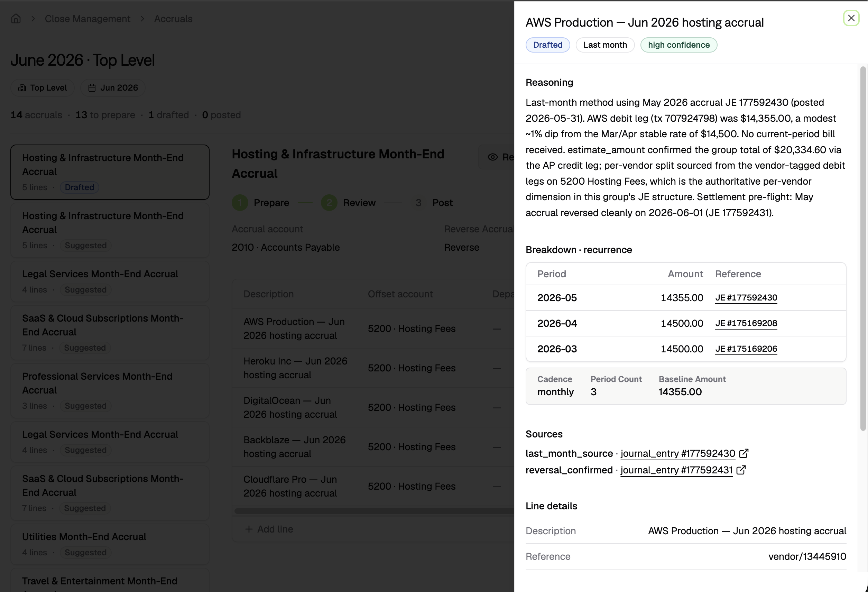868x592 pixels.
Task: Open reference JE #177592430 in breakdown table
Action: [x=746, y=298]
